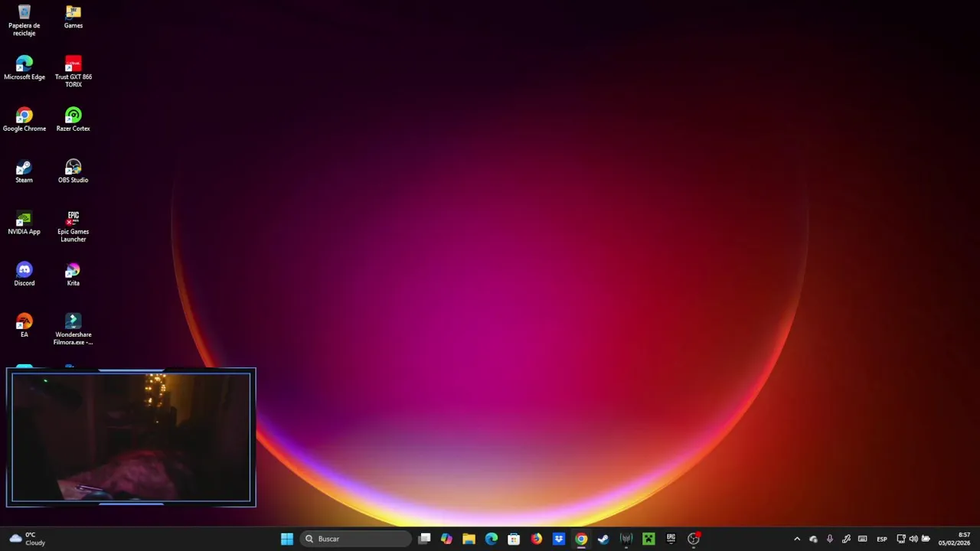Open the Windows Start menu

point(287,539)
